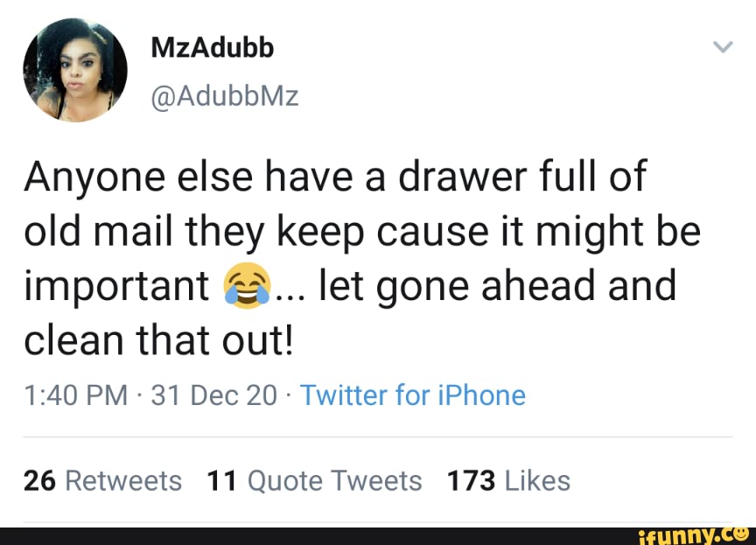Click the tweet line starting with "Anyone else"
This screenshot has width=756, height=545.
tap(334, 178)
